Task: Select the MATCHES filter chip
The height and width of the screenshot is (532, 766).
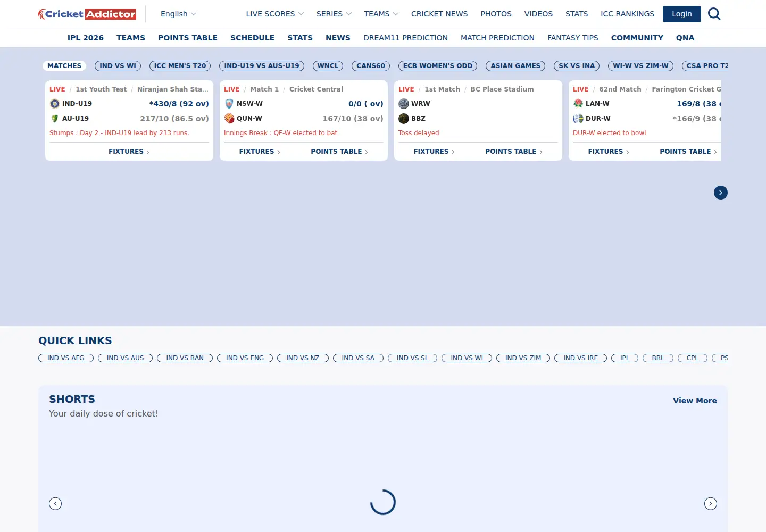Action: [64, 66]
